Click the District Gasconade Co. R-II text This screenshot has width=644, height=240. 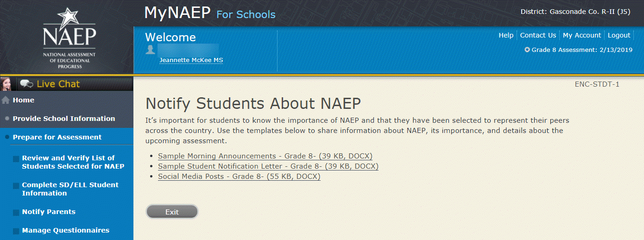(576, 12)
